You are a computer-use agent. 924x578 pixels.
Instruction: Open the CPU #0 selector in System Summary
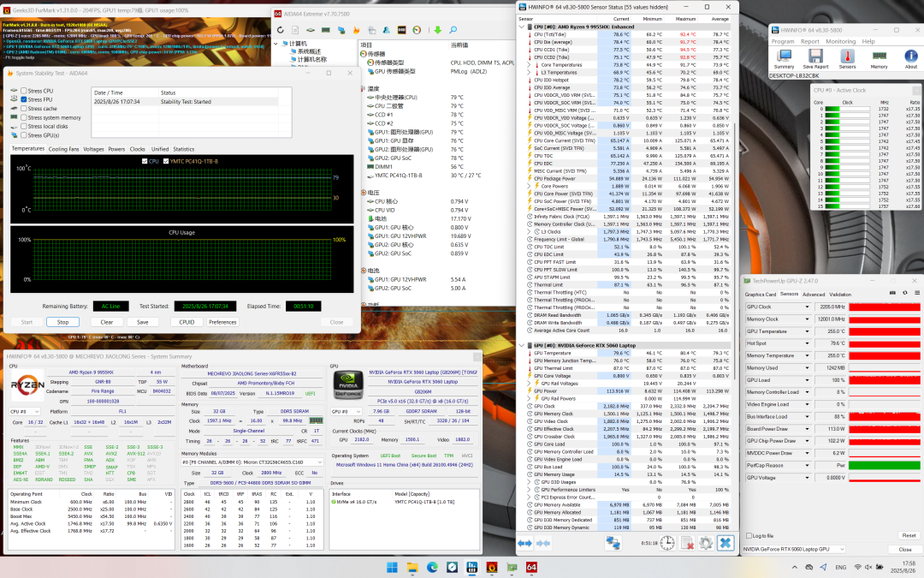tap(25, 412)
